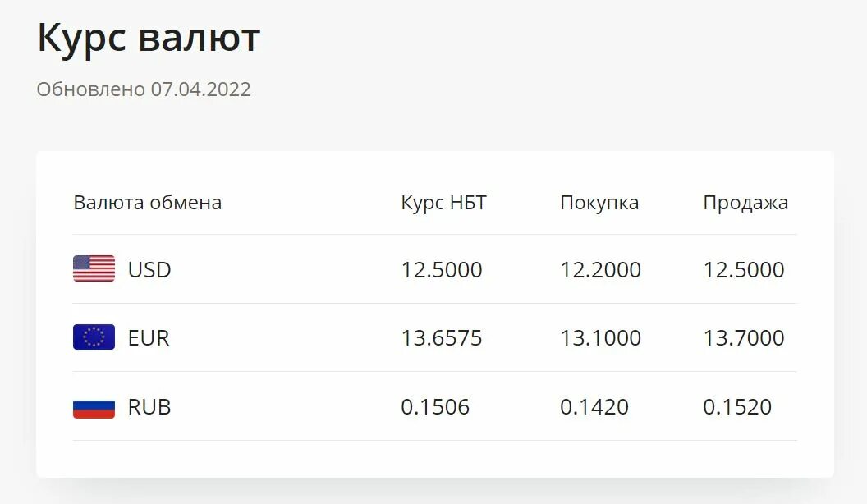Image resolution: width=867 pixels, height=504 pixels.
Task: Click the Курс НБТ column header
Action: pyautogui.click(x=443, y=203)
